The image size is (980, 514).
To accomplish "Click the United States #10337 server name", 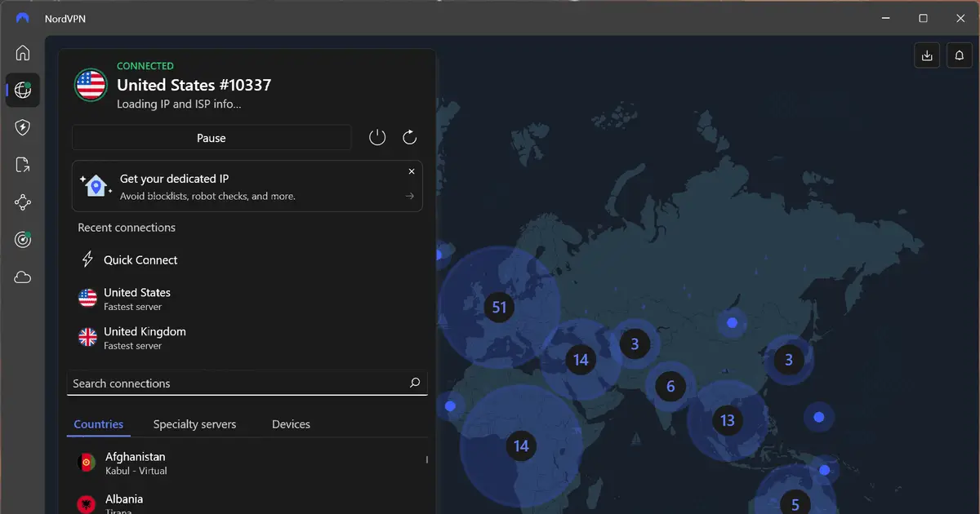I will click(194, 85).
